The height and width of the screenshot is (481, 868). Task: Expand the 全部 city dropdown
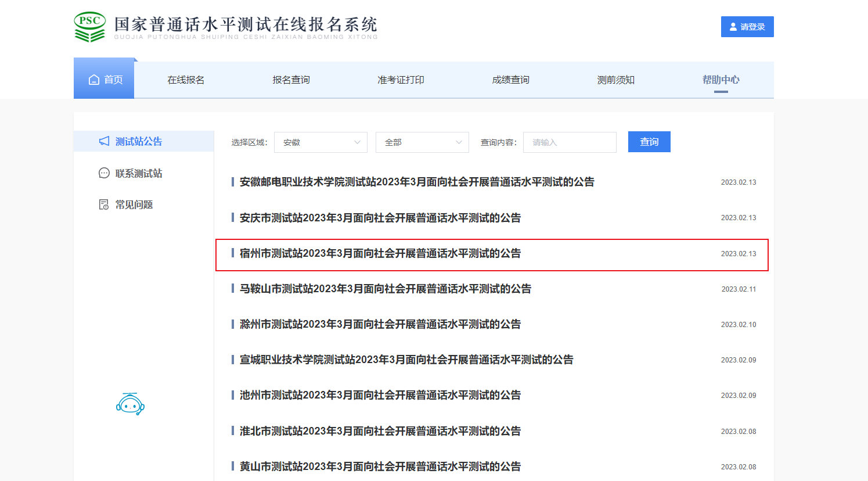pyautogui.click(x=422, y=142)
